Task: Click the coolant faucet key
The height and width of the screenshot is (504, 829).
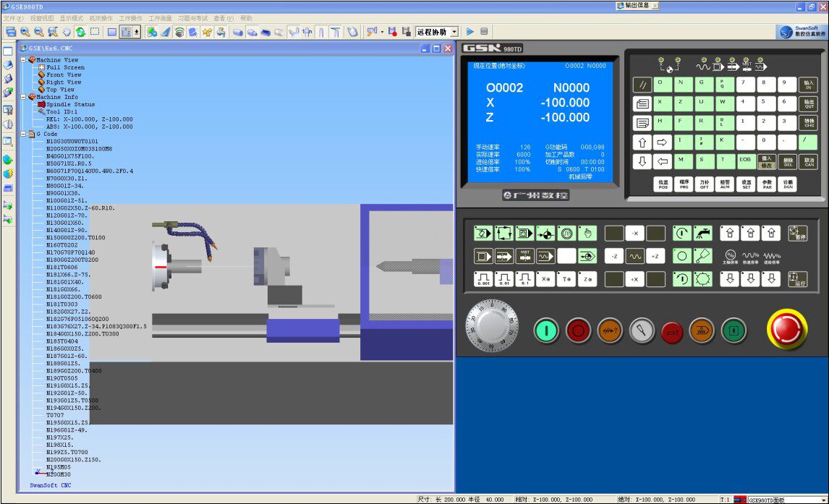Action: click(x=702, y=233)
